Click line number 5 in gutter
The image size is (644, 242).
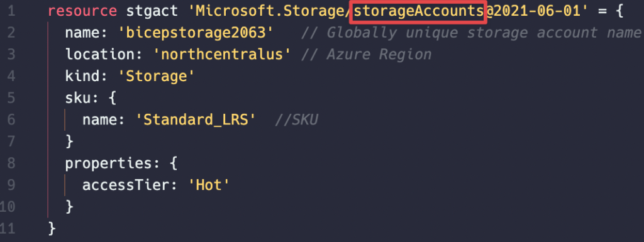[x=11, y=98]
